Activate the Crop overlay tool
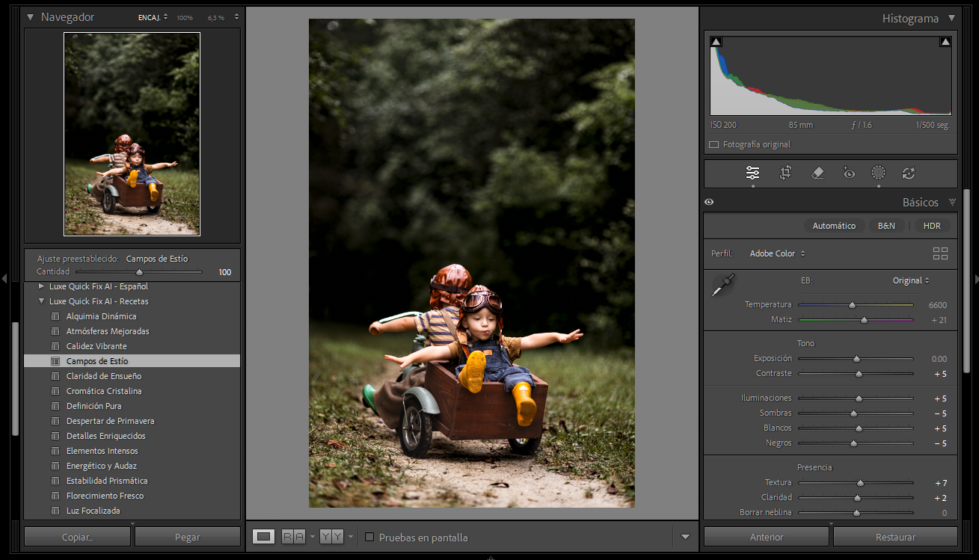979x560 pixels. (x=785, y=173)
